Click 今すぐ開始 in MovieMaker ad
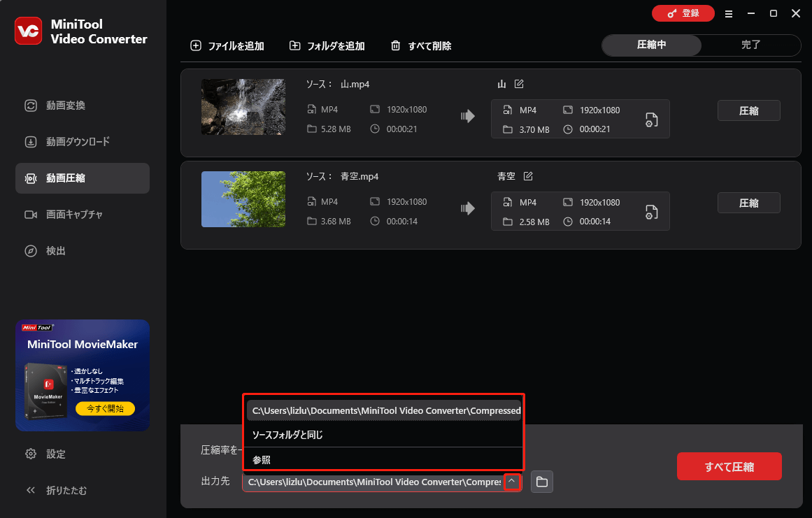The height and width of the screenshot is (518, 812). coord(105,408)
